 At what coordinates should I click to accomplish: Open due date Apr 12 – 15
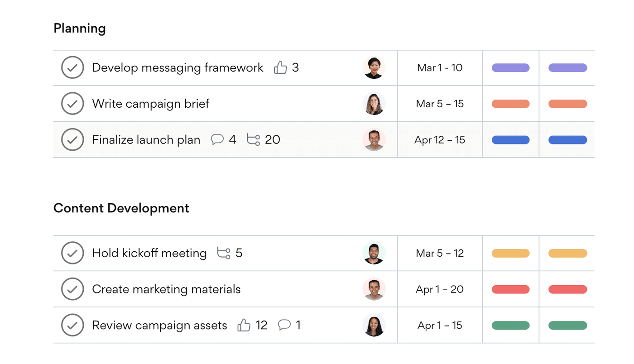pos(440,140)
